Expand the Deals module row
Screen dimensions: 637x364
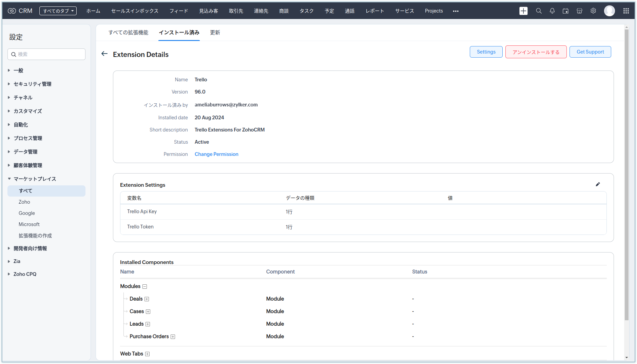(147, 299)
